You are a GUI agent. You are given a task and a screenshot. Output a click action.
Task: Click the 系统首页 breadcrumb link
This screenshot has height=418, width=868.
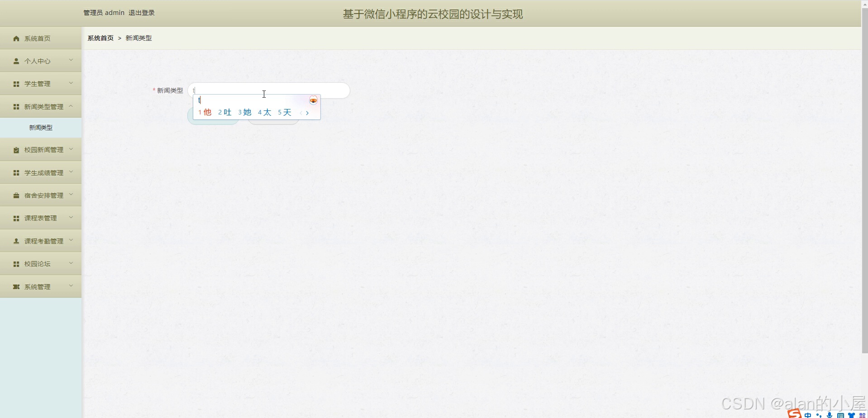[100, 38]
